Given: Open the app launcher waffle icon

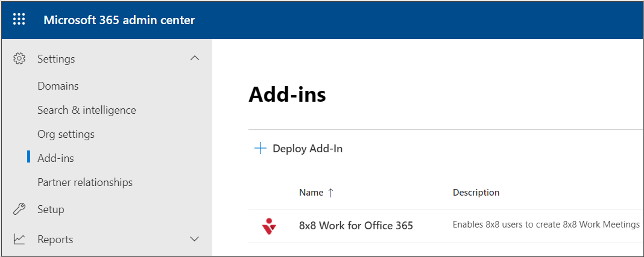Looking at the screenshot, I should tap(19, 20).
